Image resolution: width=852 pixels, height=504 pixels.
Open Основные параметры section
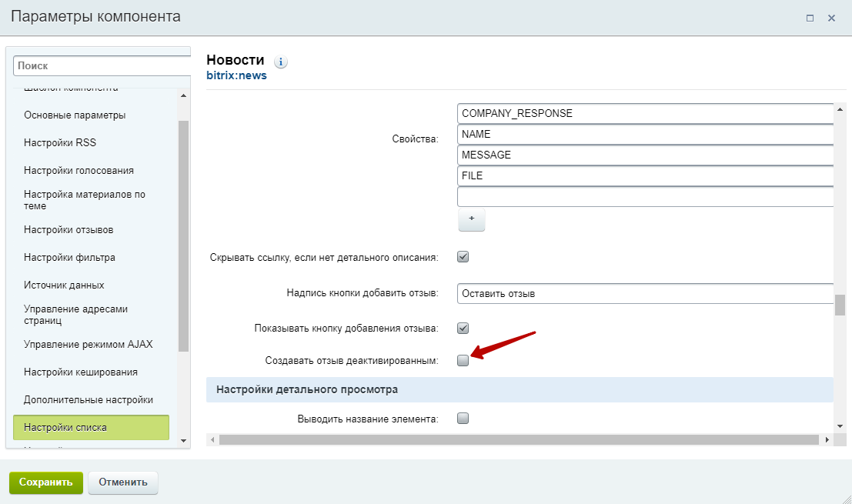click(x=75, y=115)
